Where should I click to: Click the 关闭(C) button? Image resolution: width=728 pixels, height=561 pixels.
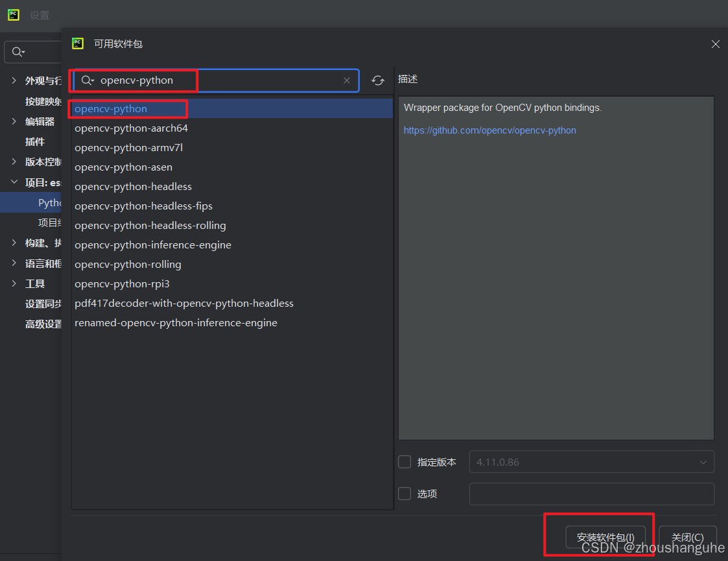(688, 537)
